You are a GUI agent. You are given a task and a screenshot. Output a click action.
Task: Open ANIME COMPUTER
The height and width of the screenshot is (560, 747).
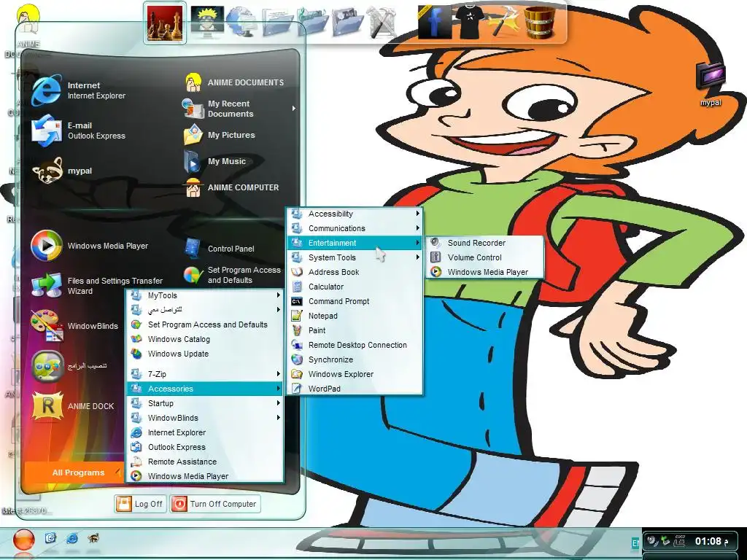point(232,187)
